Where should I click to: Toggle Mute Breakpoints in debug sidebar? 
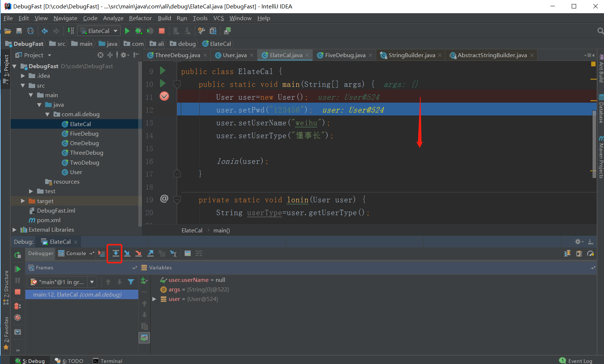point(18,317)
